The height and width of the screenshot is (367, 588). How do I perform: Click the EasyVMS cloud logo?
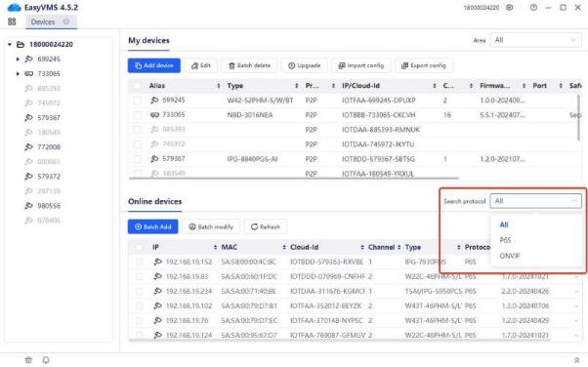tap(14, 8)
